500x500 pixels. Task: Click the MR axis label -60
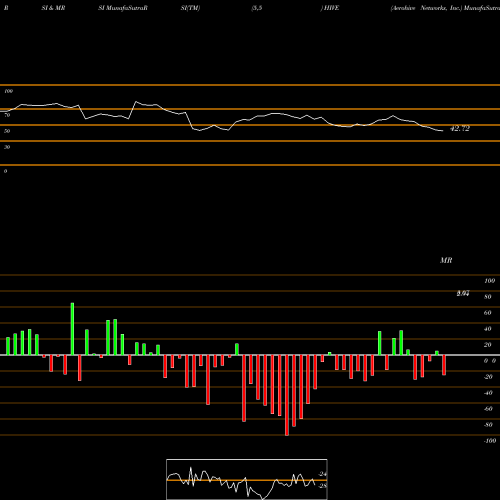click(x=488, y=409)
